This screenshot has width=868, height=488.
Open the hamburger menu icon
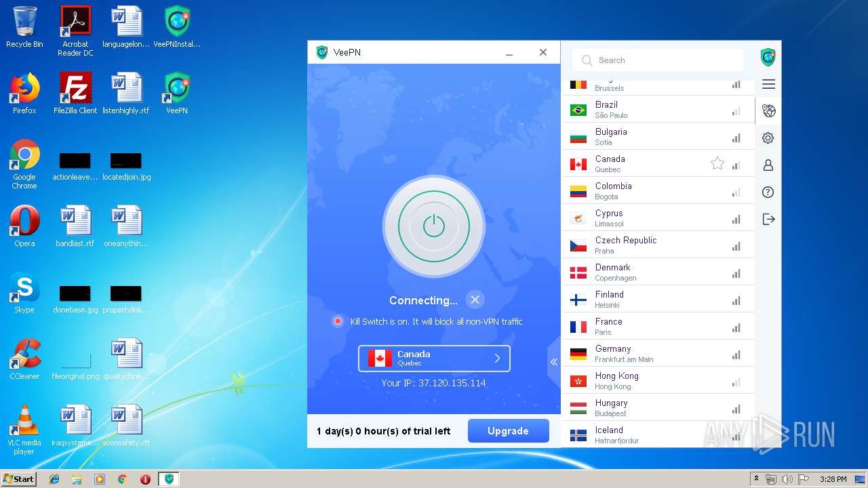click(768, 85)
